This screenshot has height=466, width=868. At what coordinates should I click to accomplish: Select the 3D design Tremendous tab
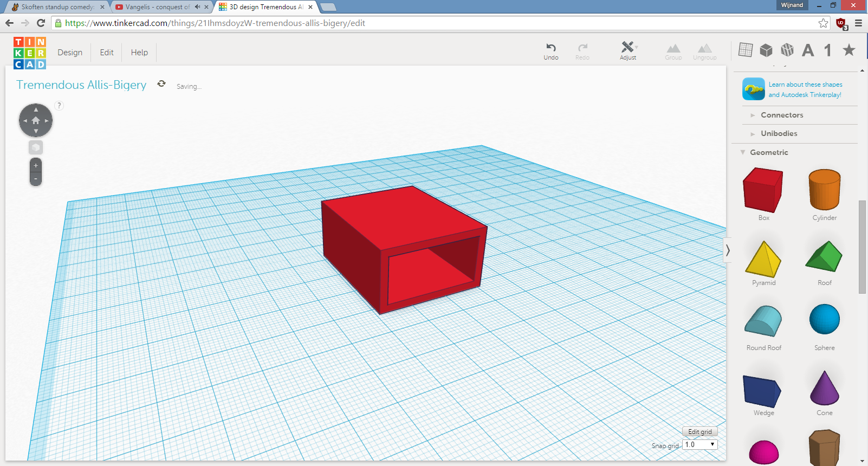pos(265,7)
